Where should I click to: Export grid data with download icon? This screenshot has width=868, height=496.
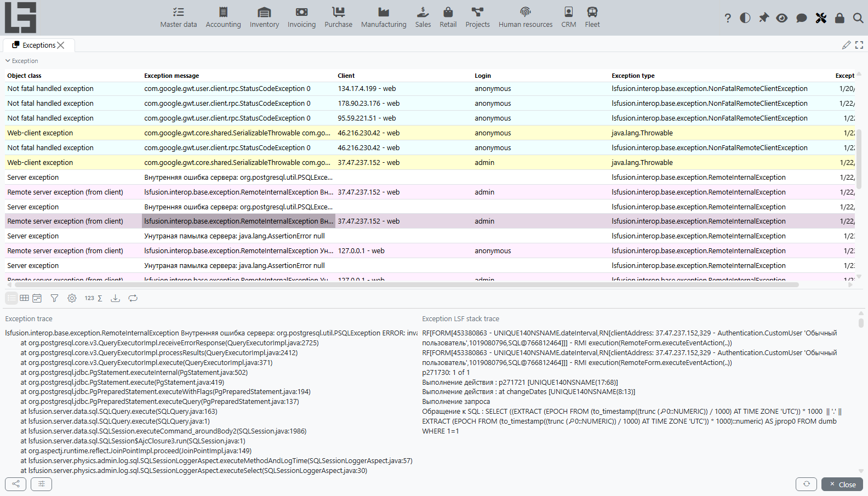pyautogui.click(x=115, y=298)
